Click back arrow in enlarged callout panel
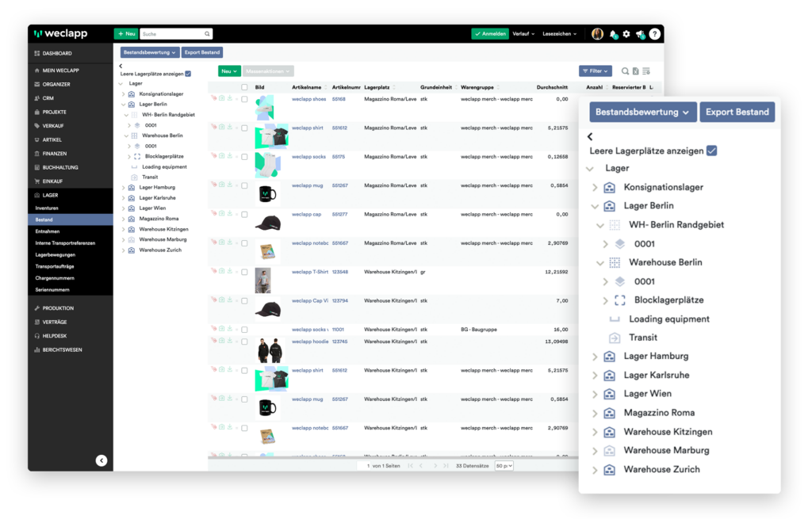This screenshot has width=812, height=519. click(x=590, y=136)
